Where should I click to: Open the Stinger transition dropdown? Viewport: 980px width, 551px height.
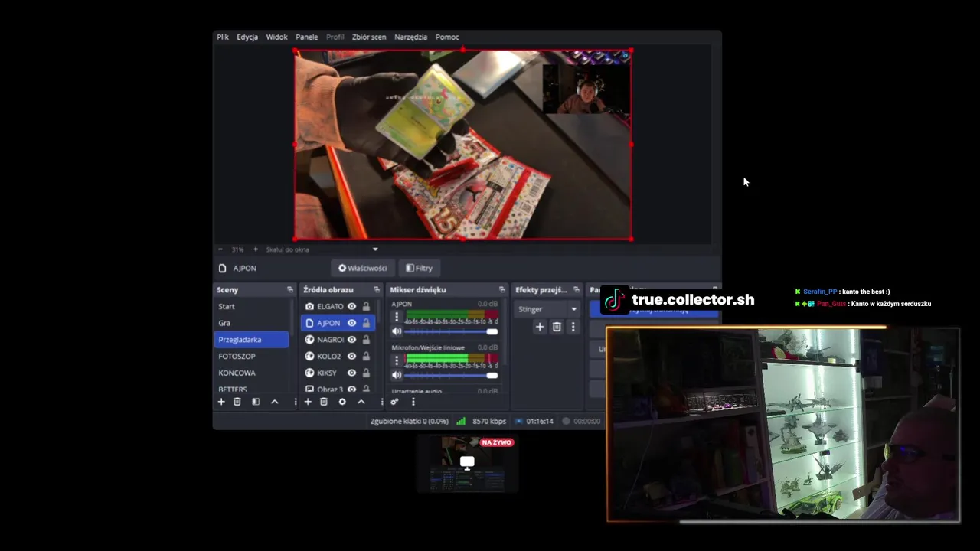pyautogui.click(x=547, y=309)
